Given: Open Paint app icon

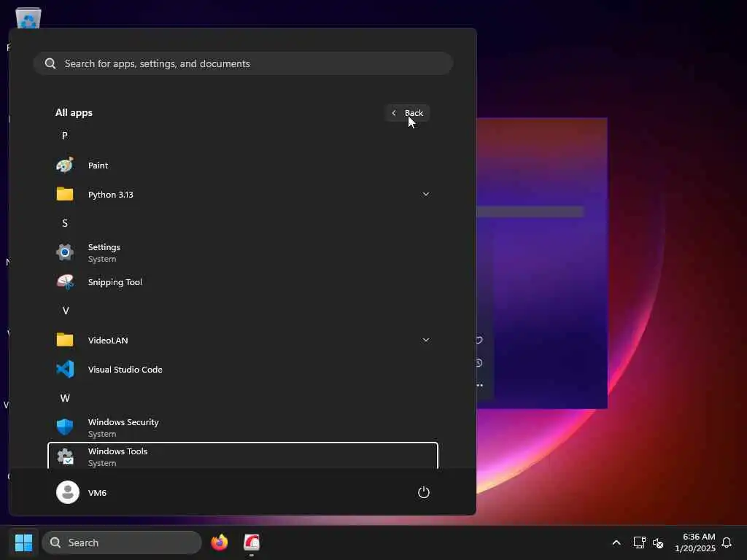Looking at the screenshot, I should (65, 166).
